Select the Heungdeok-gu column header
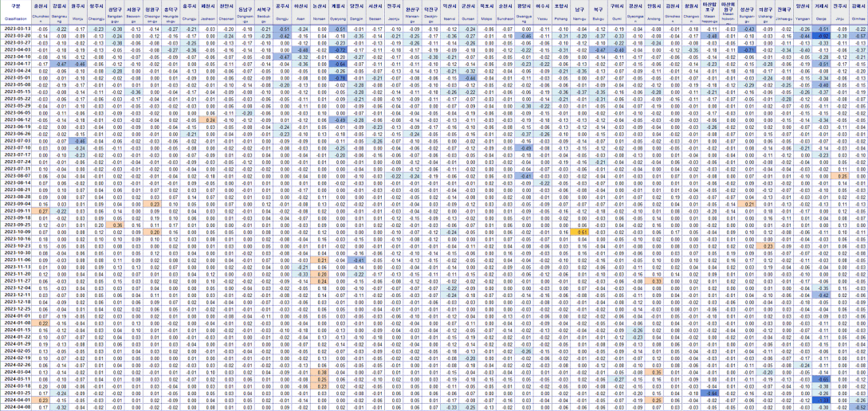The image size is (868, 411). pos(170,13)
